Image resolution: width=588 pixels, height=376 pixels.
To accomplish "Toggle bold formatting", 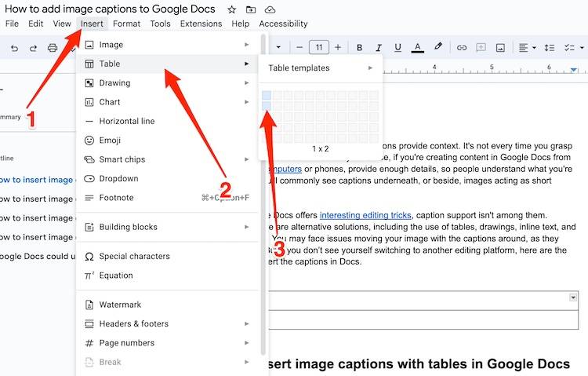I will pyautogui.click(x=359, y=48).
